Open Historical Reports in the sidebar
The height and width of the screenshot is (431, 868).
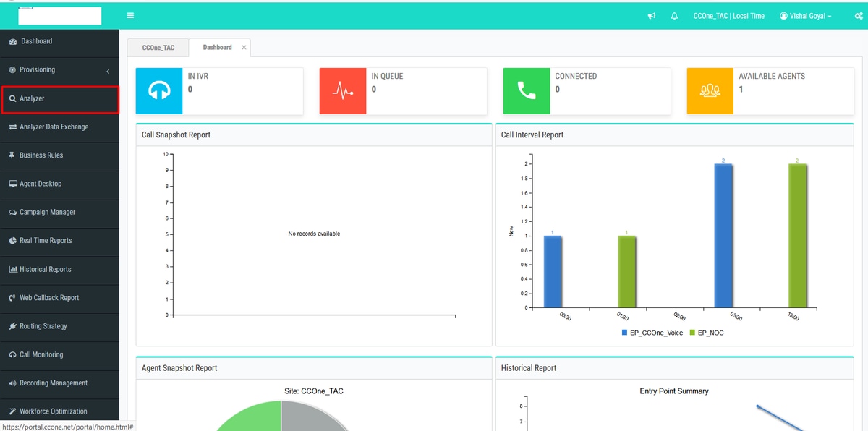(x=59, y=270)
